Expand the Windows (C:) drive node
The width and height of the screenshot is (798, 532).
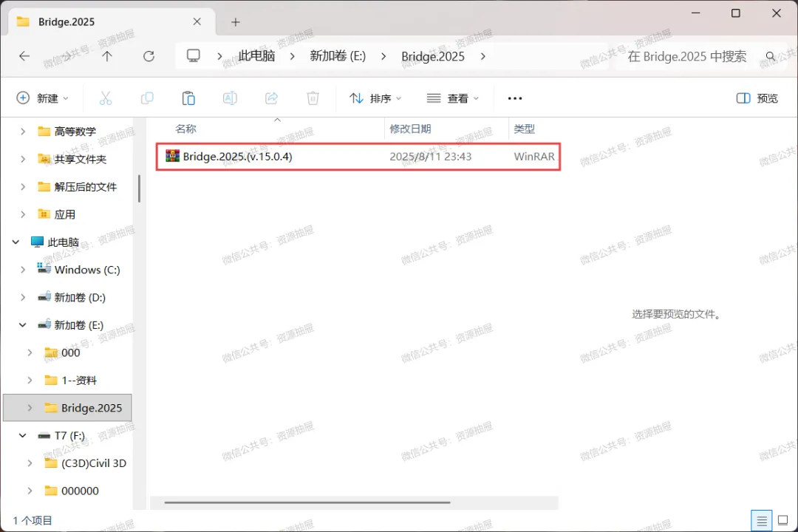coord(23,270)
